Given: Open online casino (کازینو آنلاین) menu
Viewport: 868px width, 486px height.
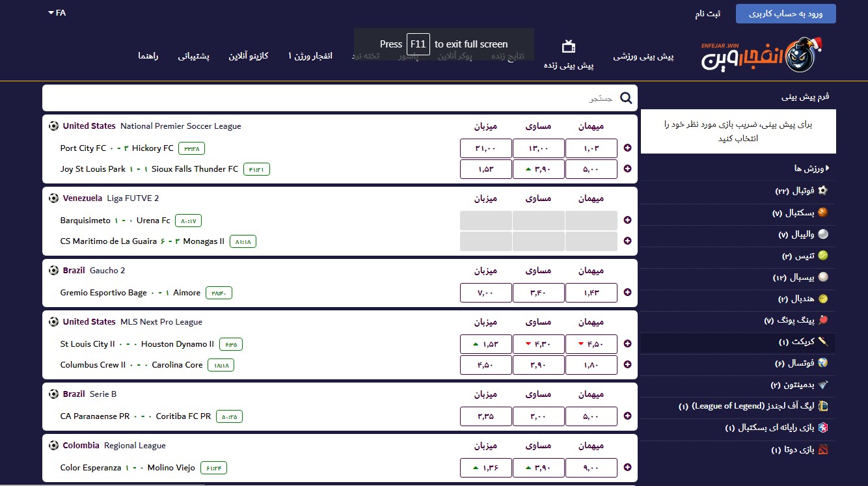Looking at the screenshot, I should (x=248, y=56).
